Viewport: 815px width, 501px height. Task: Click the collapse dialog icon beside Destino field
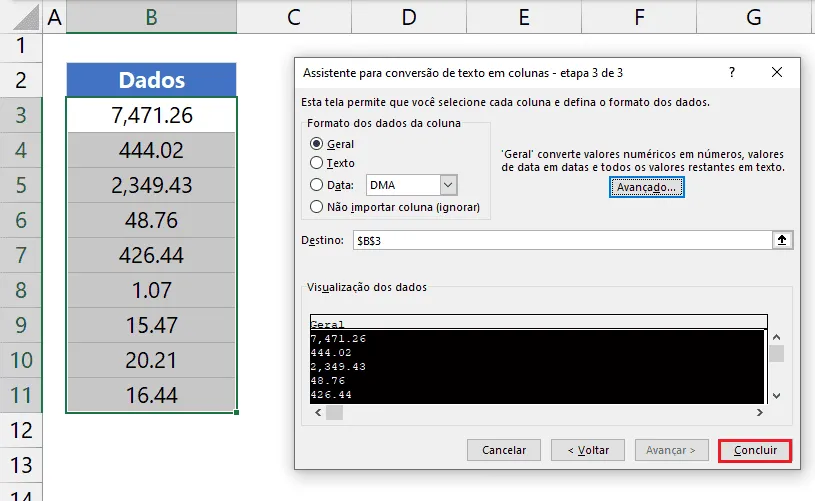(782, 240)
